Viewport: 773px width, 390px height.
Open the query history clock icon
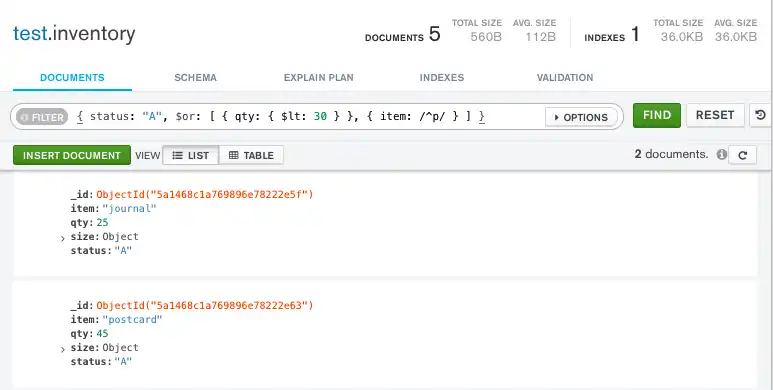(760, 115)
